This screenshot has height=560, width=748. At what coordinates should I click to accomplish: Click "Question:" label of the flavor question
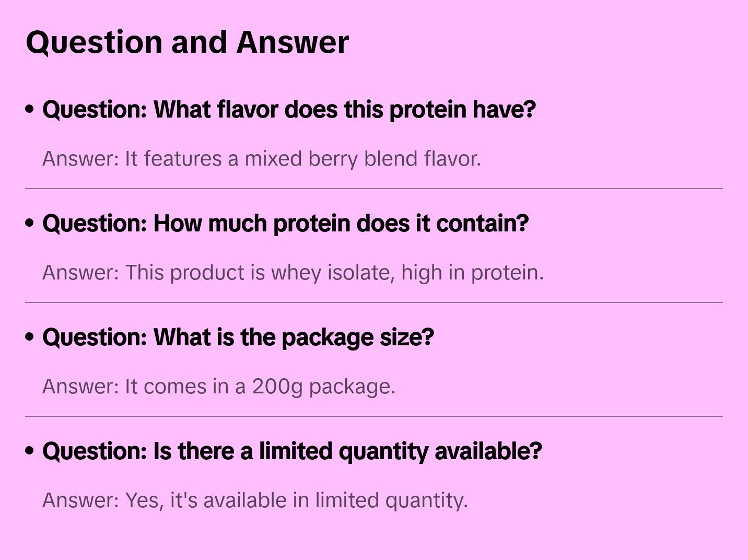[x=95, y=110]
